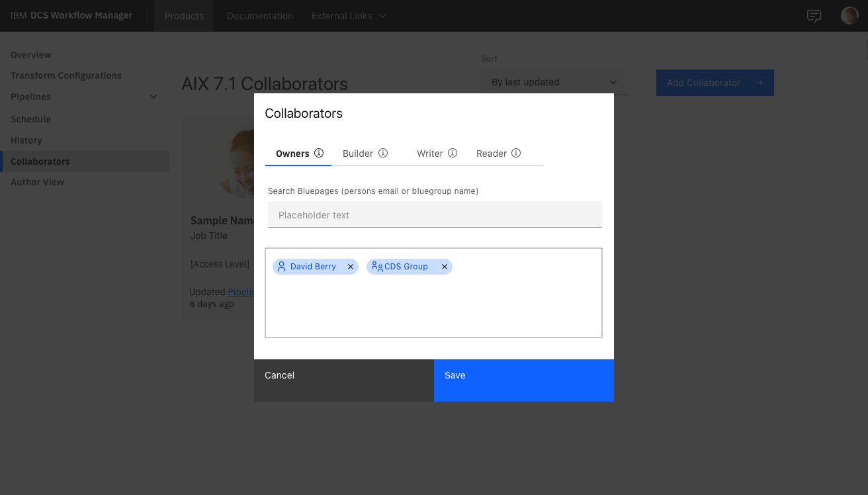
Task: Open the Pipeline link on collaborator card
Action: [x=241, y=292]
